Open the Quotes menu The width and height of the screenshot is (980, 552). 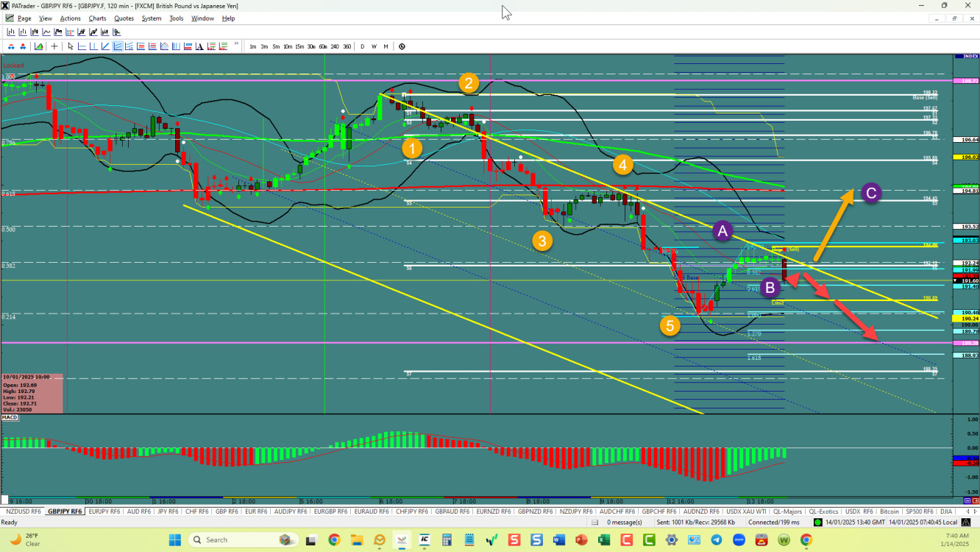124,18
